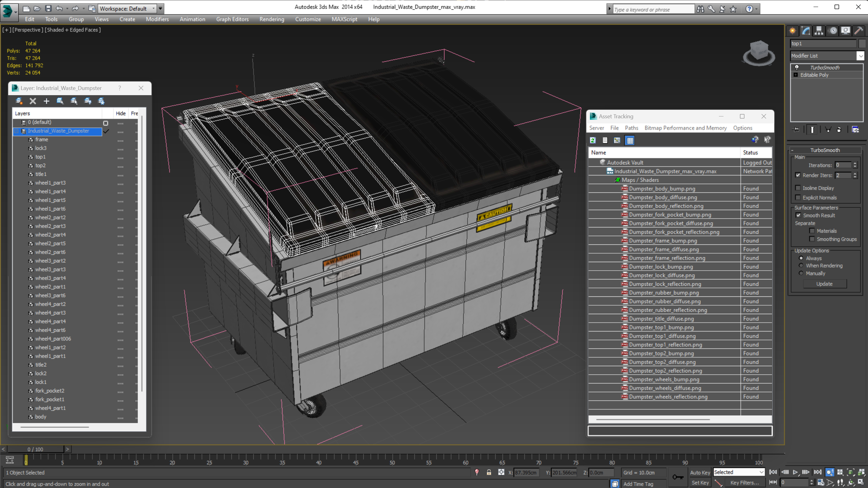
Task: Collapse Industrial_Waste_Dumpster layer tree
Action: [x=16, y=131]
